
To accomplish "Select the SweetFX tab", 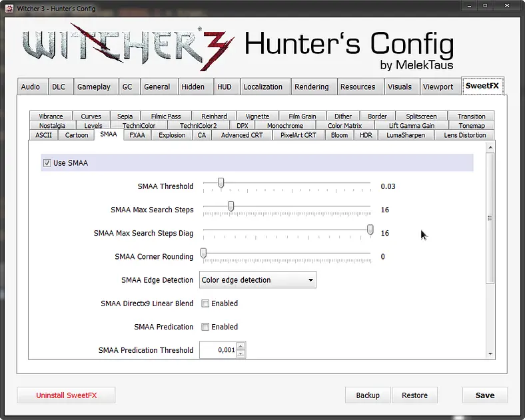I will (482, 86).
